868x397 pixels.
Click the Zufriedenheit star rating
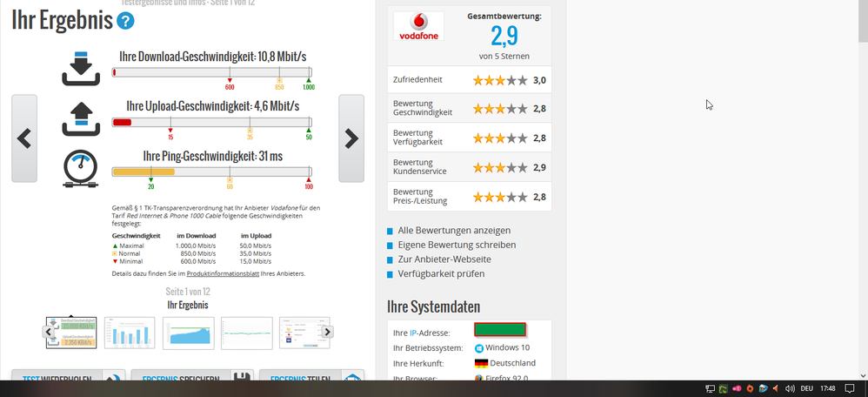(500, 80)
